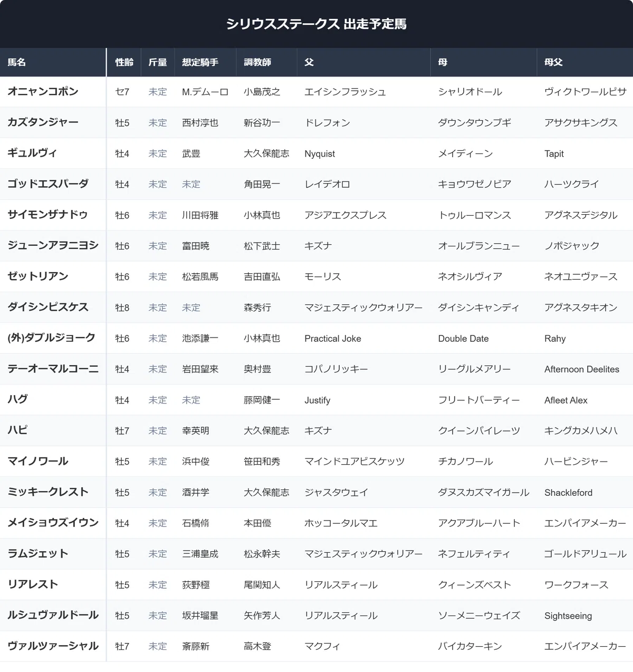Click sire Justify

[x=317, y=400]
